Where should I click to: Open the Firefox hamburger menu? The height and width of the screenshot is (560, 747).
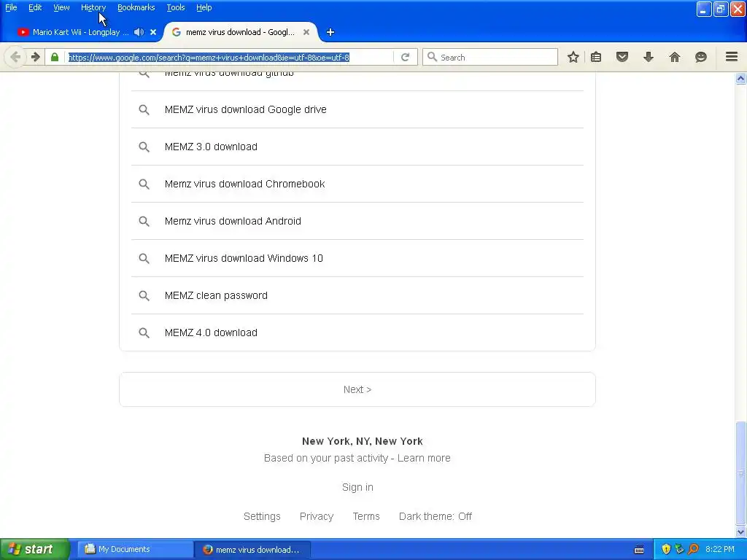[x=732, y=57]
